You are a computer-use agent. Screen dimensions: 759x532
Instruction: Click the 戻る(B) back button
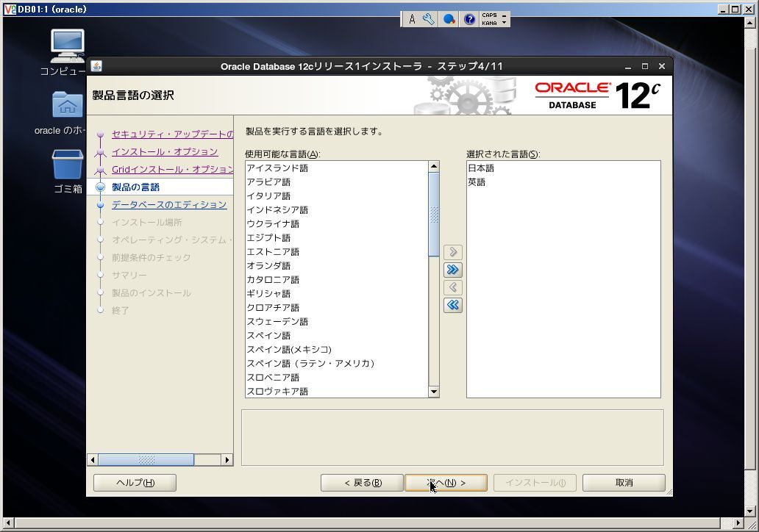[x=362, y=483]
